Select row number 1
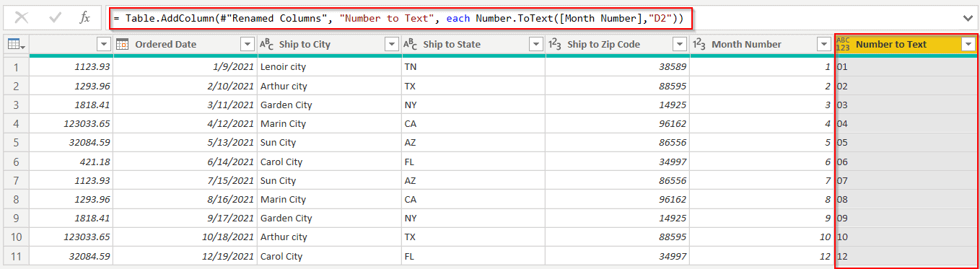Screen dimensions: 980x269 [16, 67]
